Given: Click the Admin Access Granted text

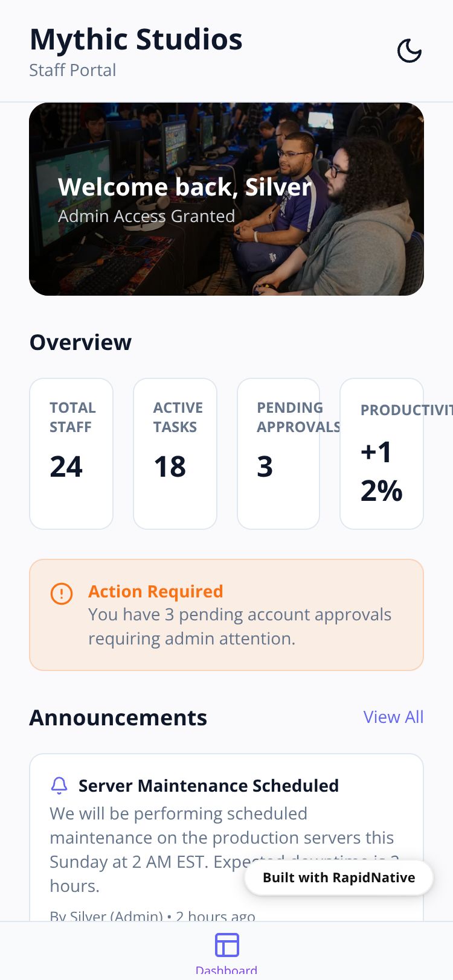Looking at the screenshot, I should coord(146,216).
